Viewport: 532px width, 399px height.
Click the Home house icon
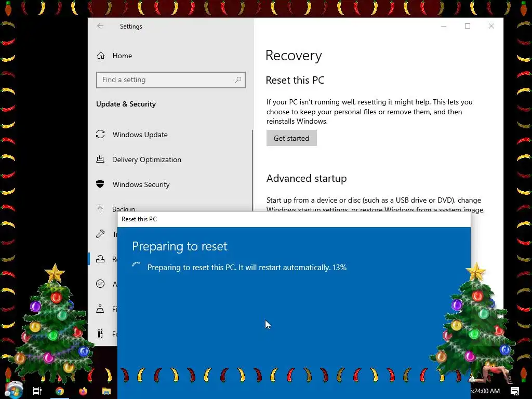click(x=101, y=55)
